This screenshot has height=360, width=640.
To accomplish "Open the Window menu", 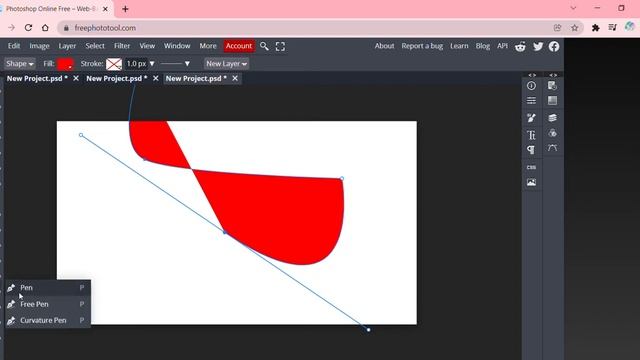I will click(x=177, y=46).
